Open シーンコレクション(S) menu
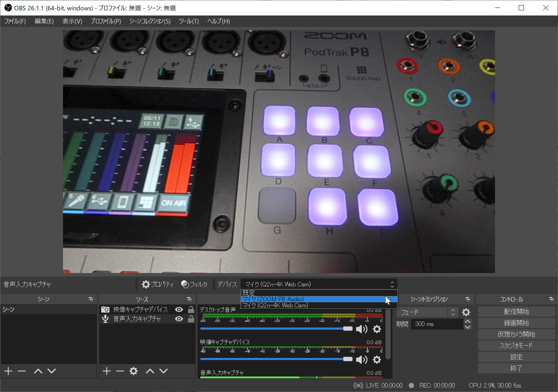The width and height of the screenshot is (558, 392). tap(150, 21)
